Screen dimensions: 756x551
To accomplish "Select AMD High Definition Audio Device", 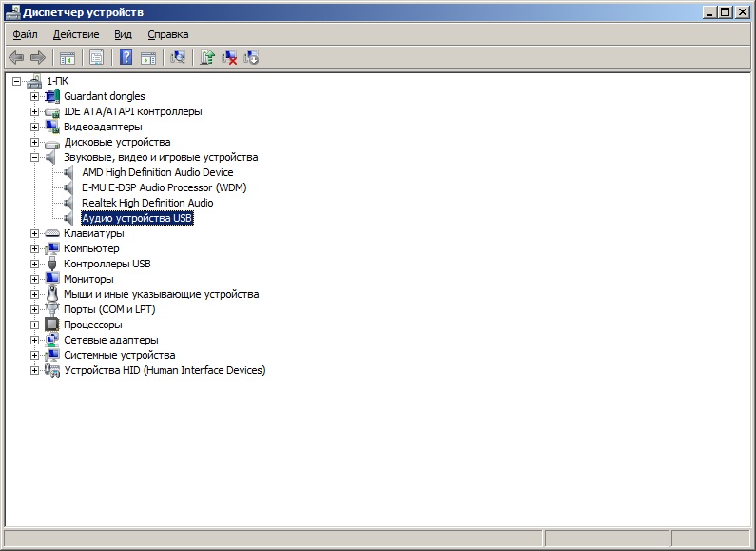I will click(x=157, y=172).
